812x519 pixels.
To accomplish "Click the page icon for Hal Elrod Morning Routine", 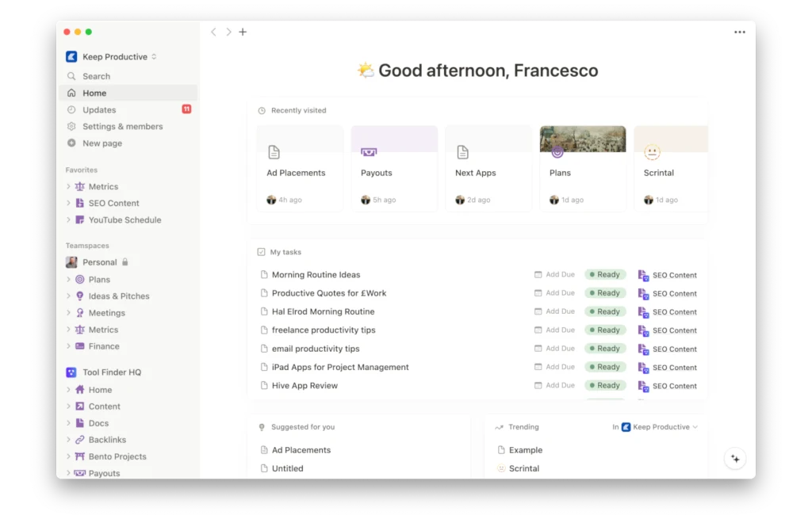I will coord(264,311).
